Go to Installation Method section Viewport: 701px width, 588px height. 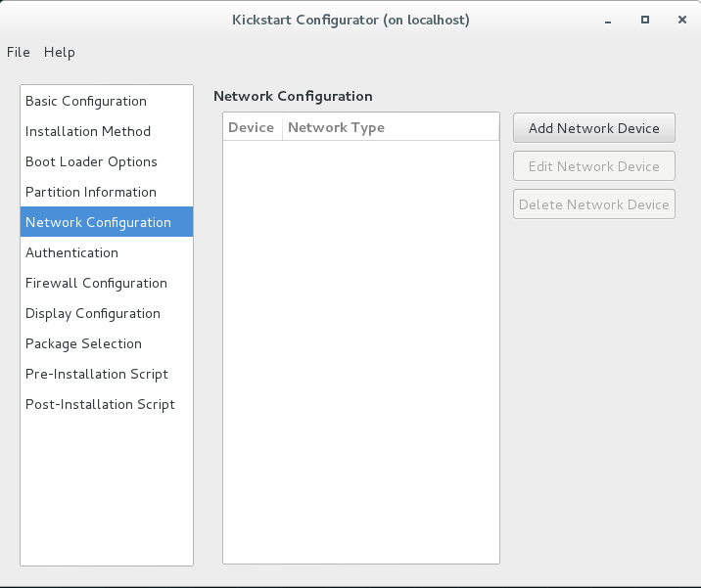(x=107, y=131)
